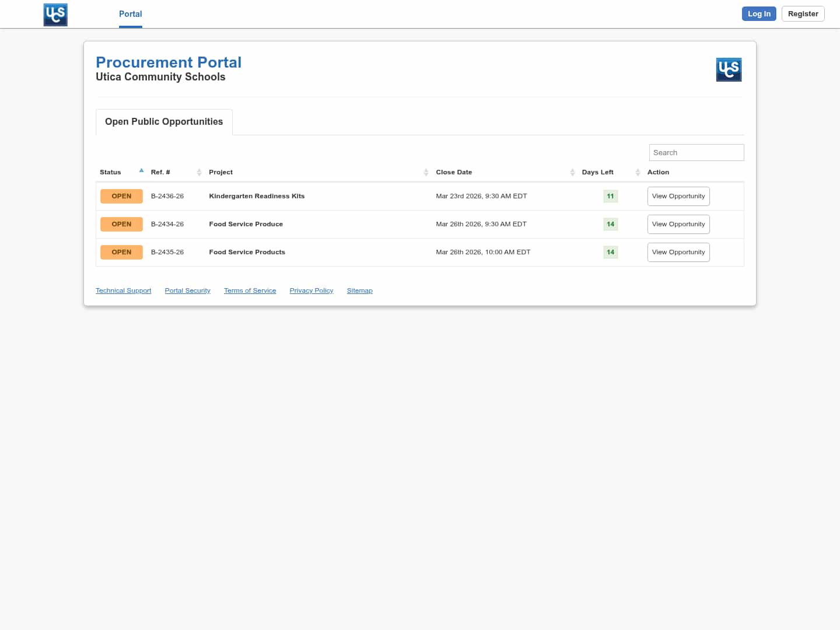
Task: Select the Open Public Opportunities tab
Action: (164, 122)
